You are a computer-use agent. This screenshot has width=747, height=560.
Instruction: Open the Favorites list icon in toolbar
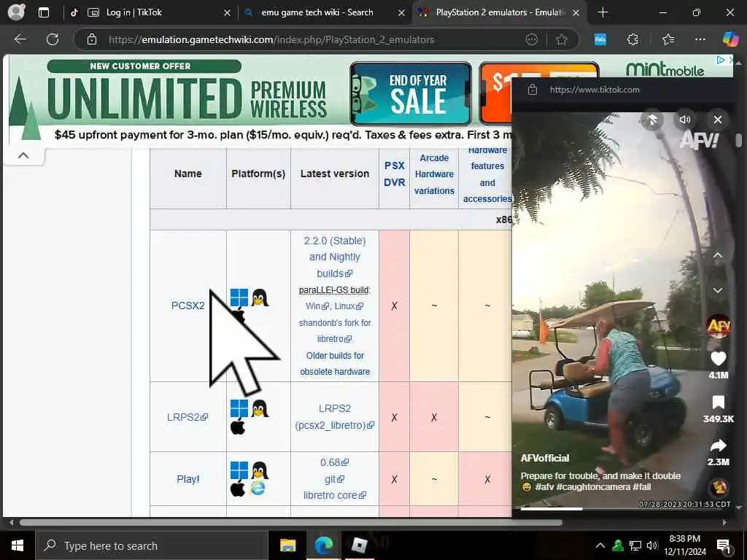[x=668, y=39]
